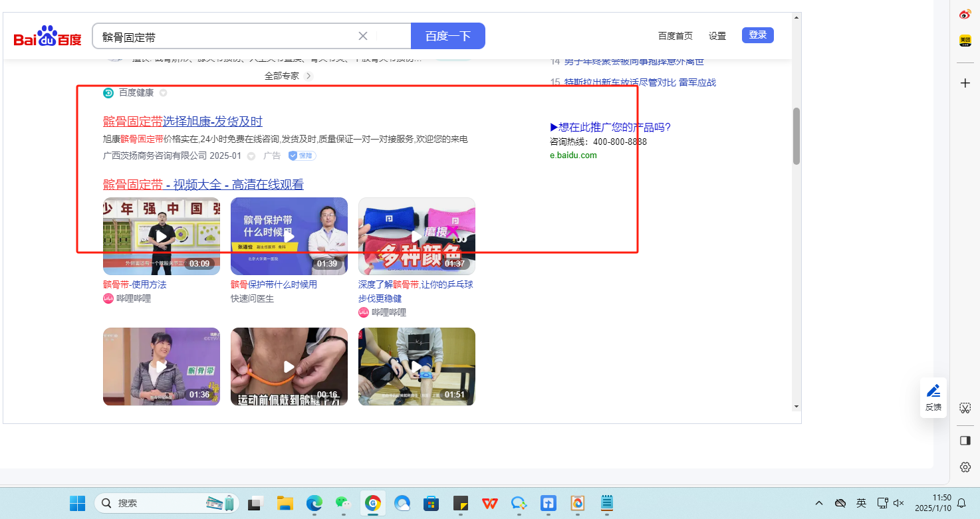Play the 03:09 video thumbnail
This screenshot has height=519, width=980.
coord(162,236)
